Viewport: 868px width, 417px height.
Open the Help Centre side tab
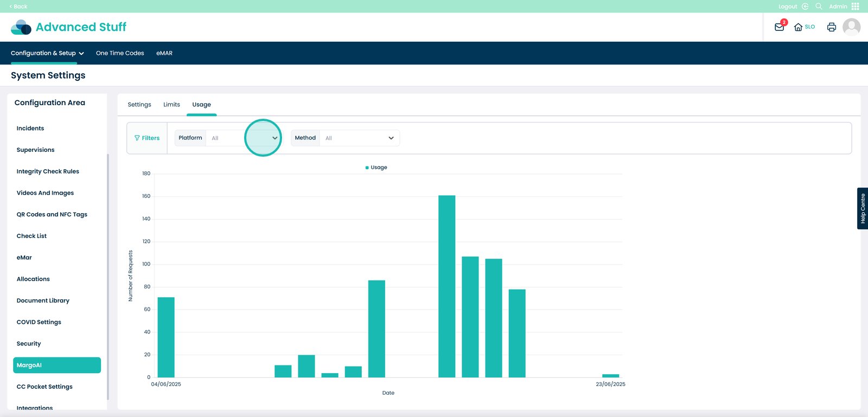tap(862, 209)
